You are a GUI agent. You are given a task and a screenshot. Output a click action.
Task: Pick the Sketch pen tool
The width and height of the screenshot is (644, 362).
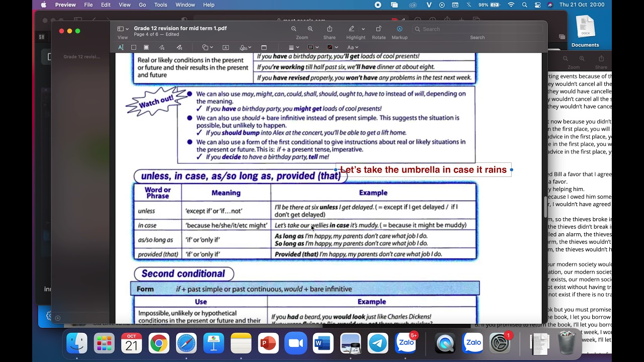click(x=162, y=47)
